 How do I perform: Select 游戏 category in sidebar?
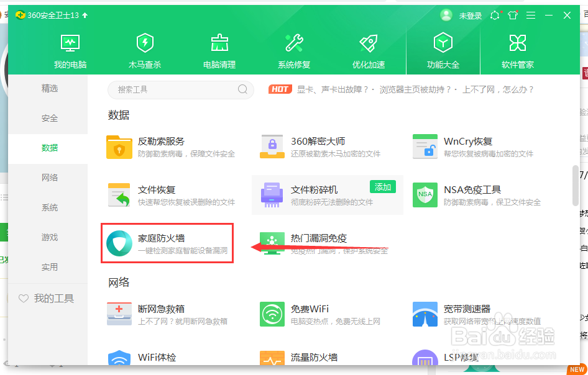tap(50, 237)
